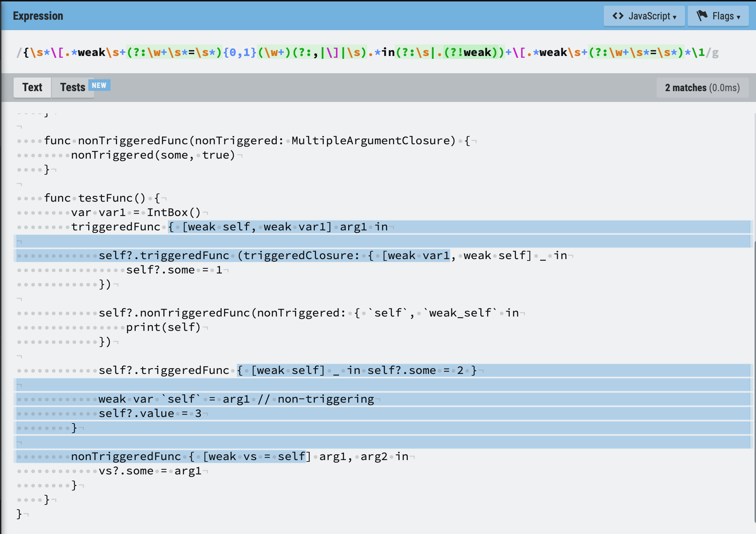Image resolution: width=756 pixels, height=534 pixels.
Task: Click the flag icon on Flags button
Action: click(x=702, y=16)
